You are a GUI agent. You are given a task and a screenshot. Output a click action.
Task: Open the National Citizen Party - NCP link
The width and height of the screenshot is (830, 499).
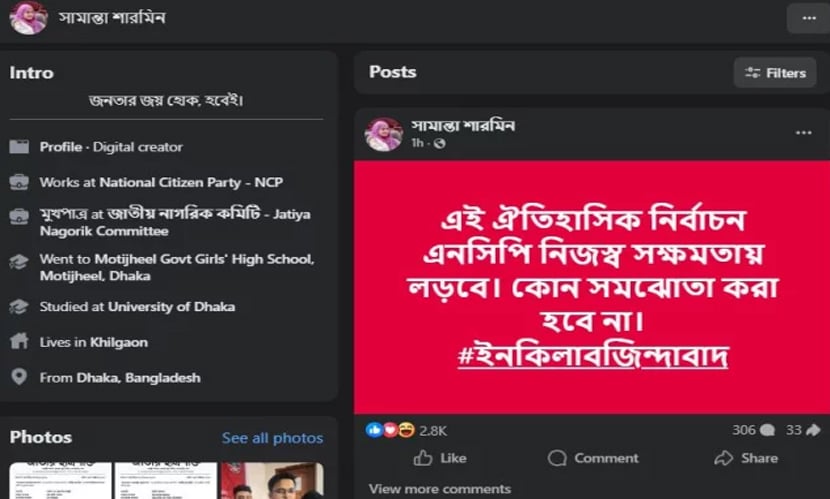(191, 183)
